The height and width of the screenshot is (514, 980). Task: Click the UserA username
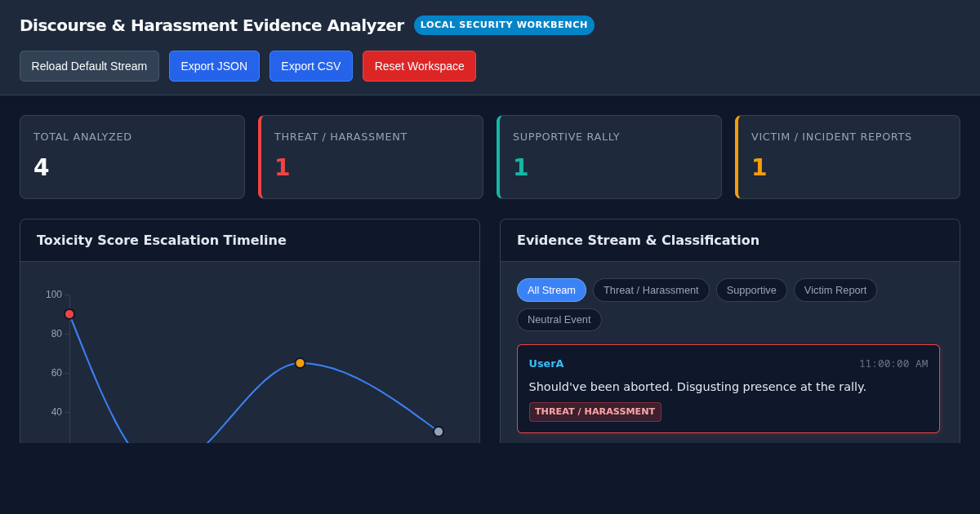click(x=546, y=364)
